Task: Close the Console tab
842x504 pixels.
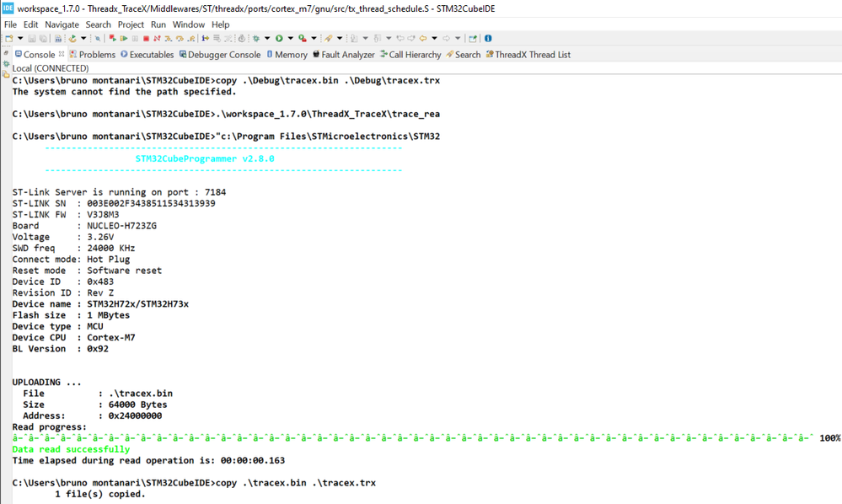Action: (62, 54)
